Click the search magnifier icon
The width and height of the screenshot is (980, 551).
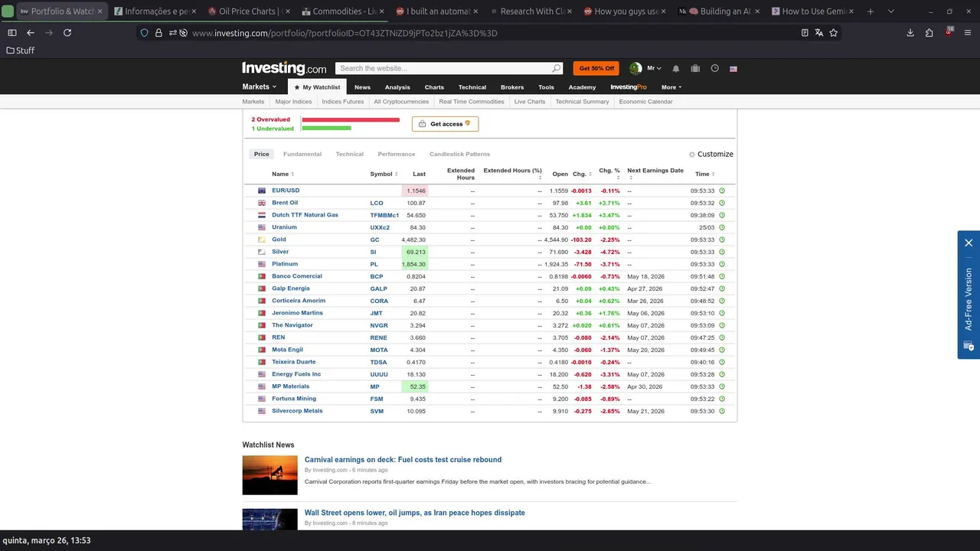point(557,68)
